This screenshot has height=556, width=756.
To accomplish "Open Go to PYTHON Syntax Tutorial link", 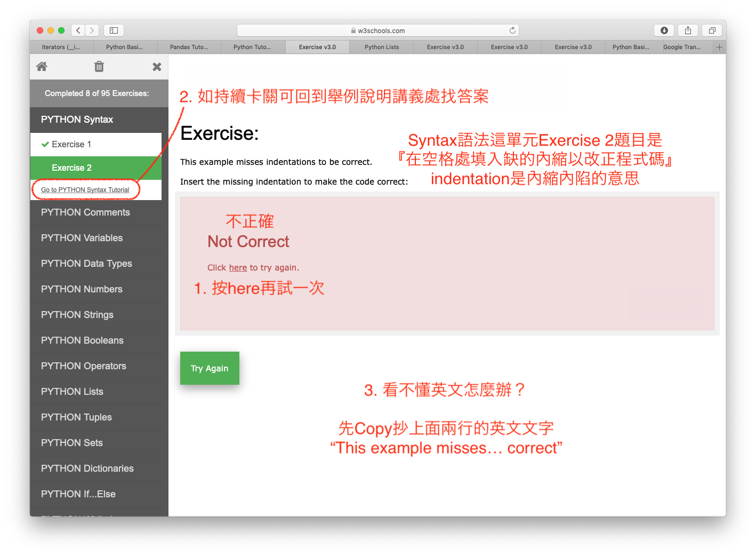I will click(85, 190).
